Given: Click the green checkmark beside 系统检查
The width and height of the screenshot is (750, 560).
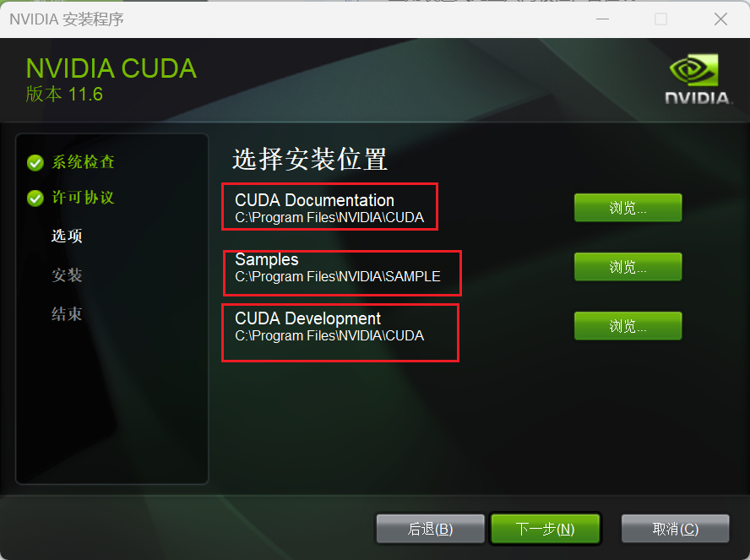Looking at the screenshot, I should pyautogui.click(x=35, y=163).
